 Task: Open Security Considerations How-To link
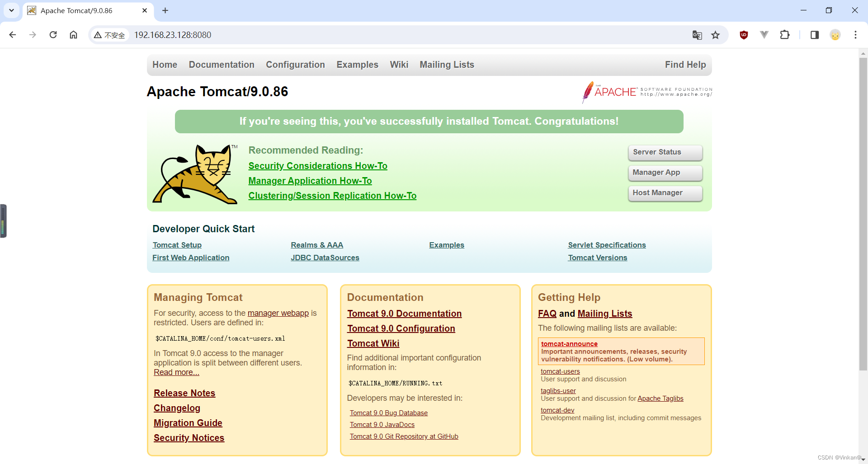click(x=318, y=166)
